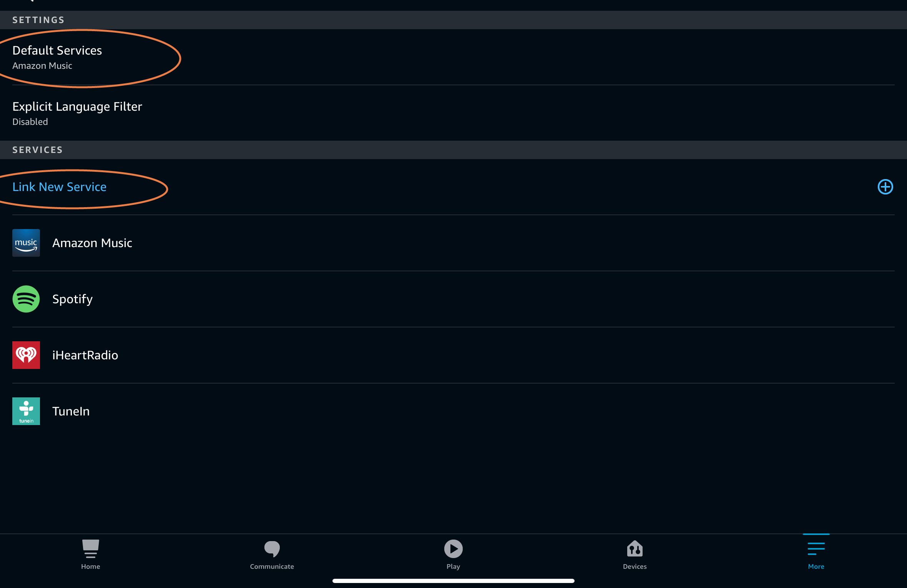
Task: Click the iHeartRadio service icon
Action: (x=27, y=355)
